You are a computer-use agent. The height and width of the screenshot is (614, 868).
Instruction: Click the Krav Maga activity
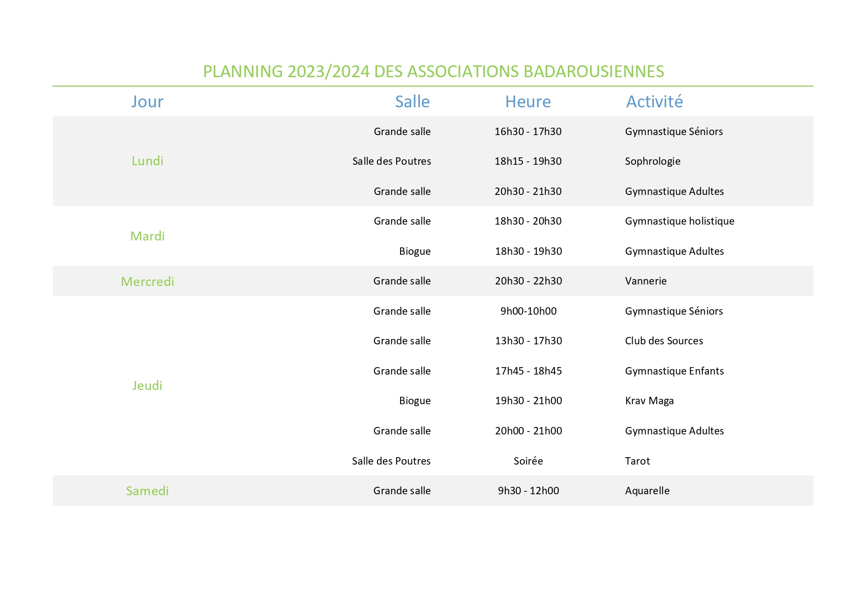point(649,401)
